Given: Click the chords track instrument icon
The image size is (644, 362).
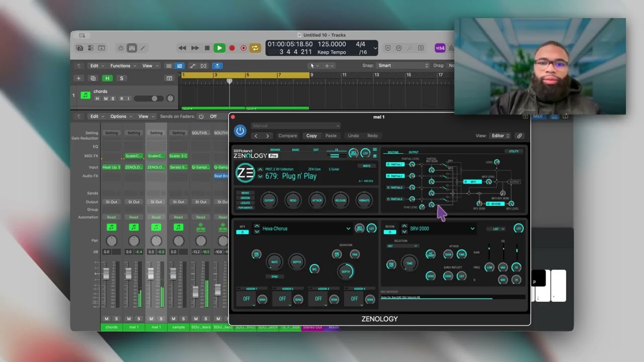Looking at the screenshot, I should pyautogui.click(x=86, y=95).
